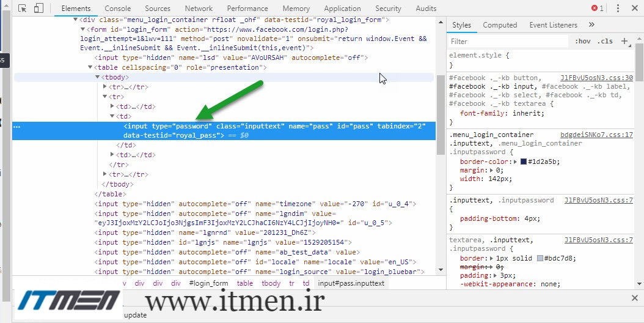Expand the border-color property triangle
Image resolution: width=644 pixels, height=323 pixels.
coord(516,161)
